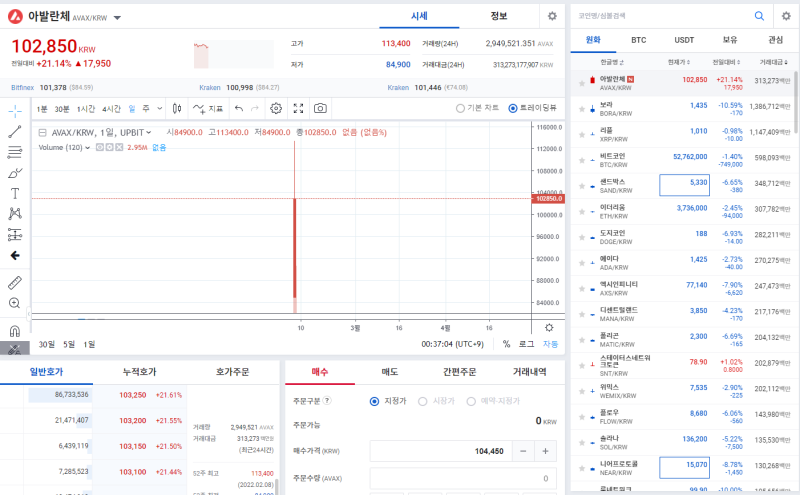Toggle 로그 log scale
Image resolution: width=800 pixels, height=495 pixels.
click(526, 344)
